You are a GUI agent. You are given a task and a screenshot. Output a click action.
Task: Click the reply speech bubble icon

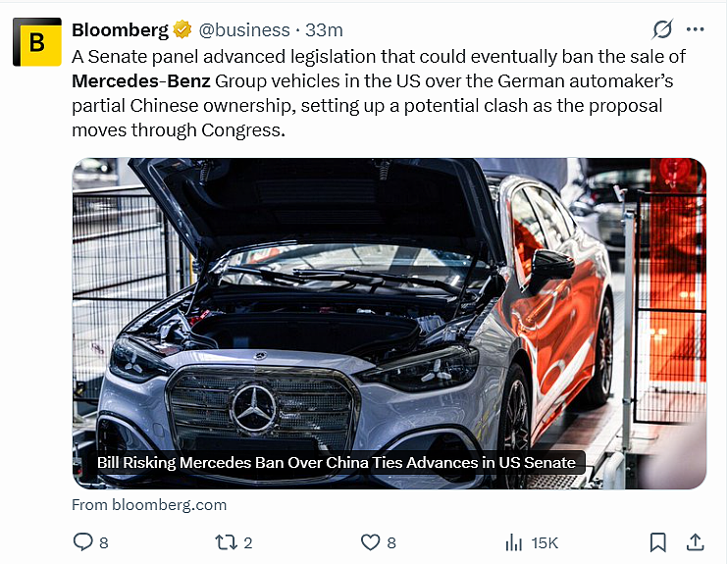pos(83,541)
